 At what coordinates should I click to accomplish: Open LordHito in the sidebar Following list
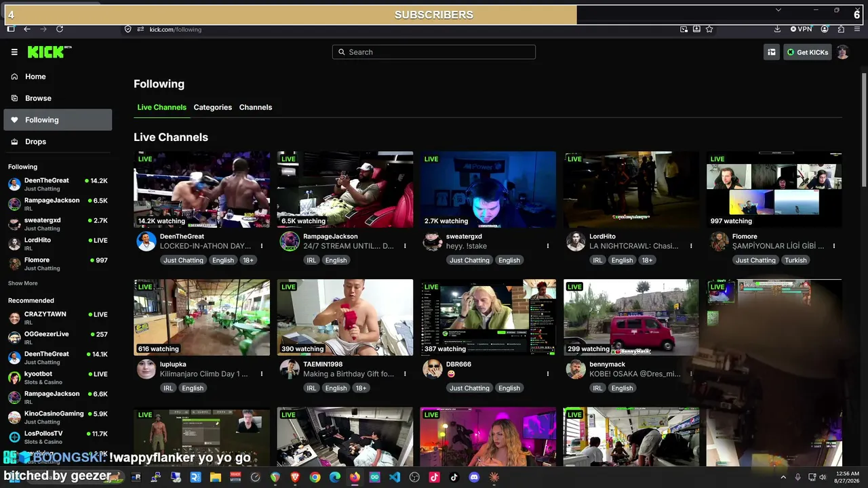(58, 244)
